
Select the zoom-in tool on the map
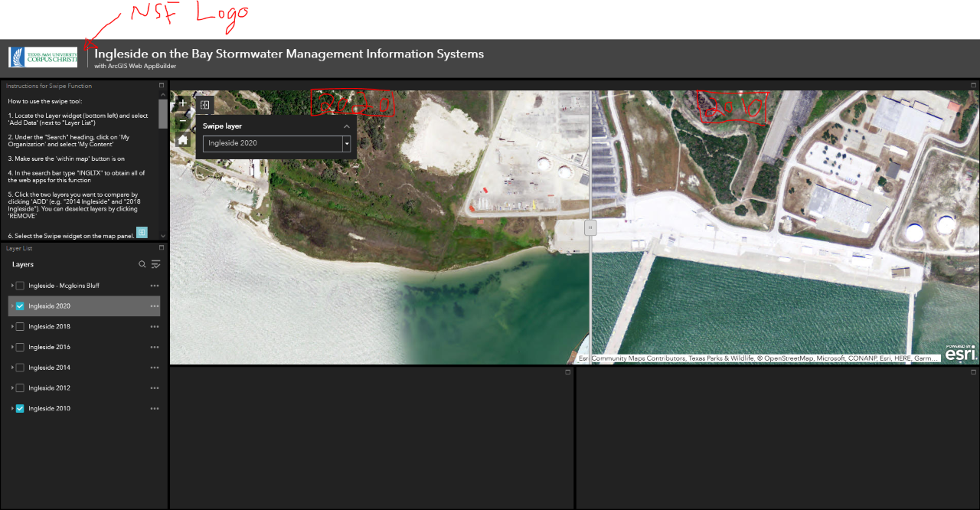tap(181, 103)
